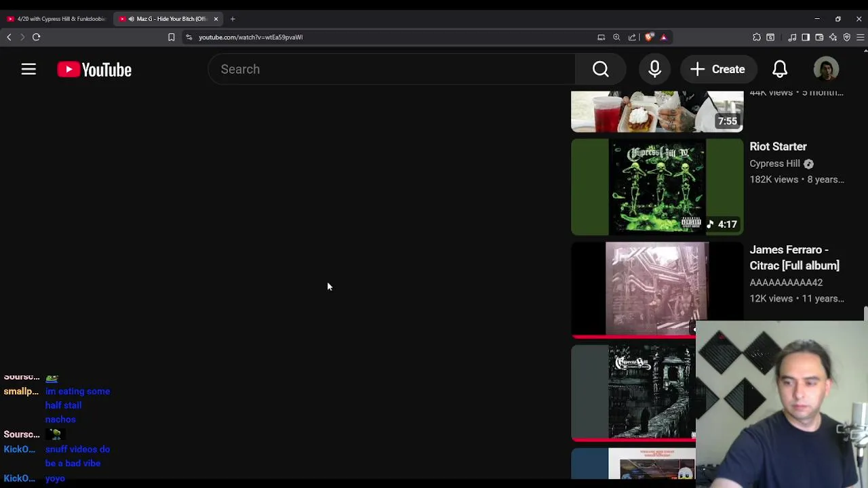Open the Leo AI sparkle icon
The image size is (868, 488).
tap(833, 37)
